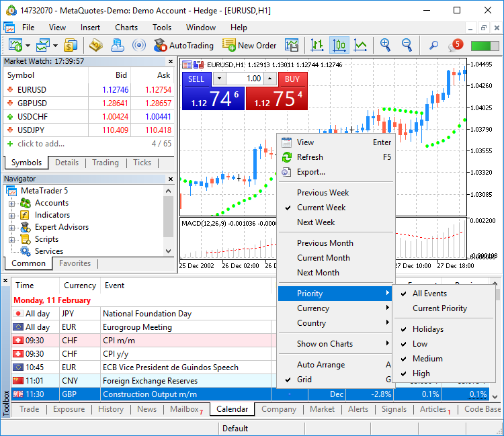Switch to the News tab

click(146, 409)
